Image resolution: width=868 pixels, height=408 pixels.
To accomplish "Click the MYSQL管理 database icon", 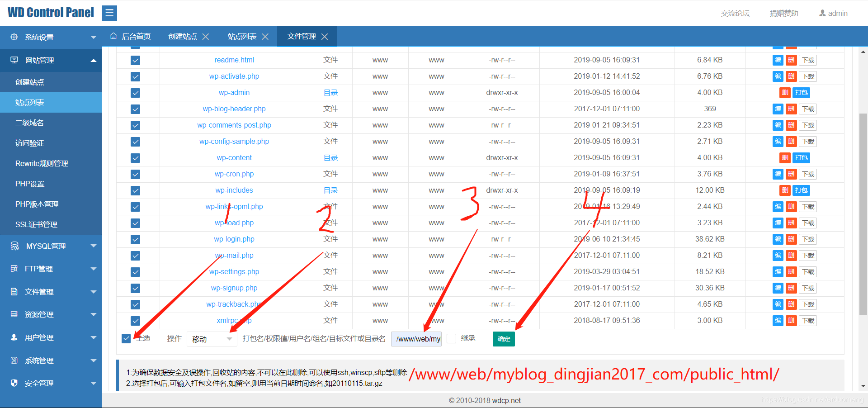I will (x=14, y=246).
